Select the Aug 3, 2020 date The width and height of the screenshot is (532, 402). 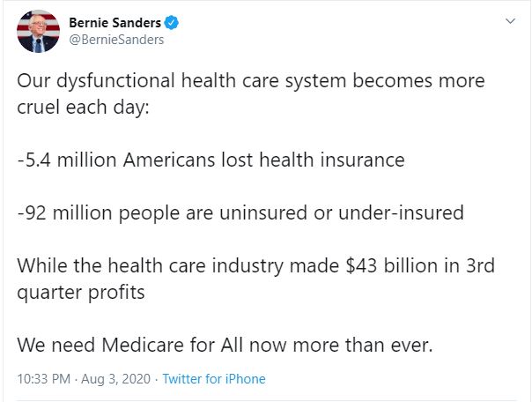point(115,379)
